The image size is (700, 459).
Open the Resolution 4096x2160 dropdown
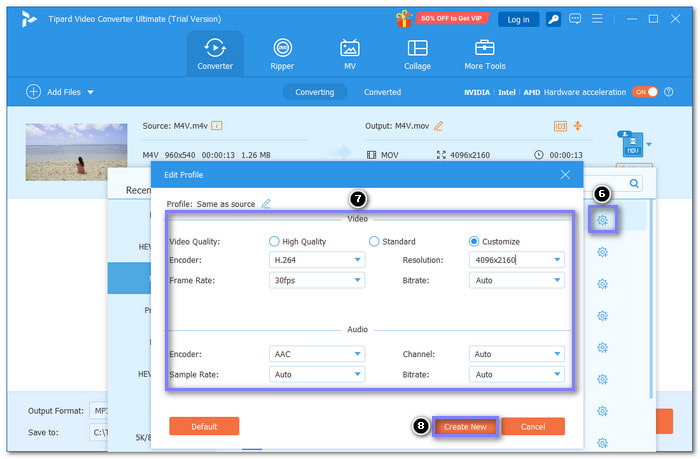tap(517, 260)
